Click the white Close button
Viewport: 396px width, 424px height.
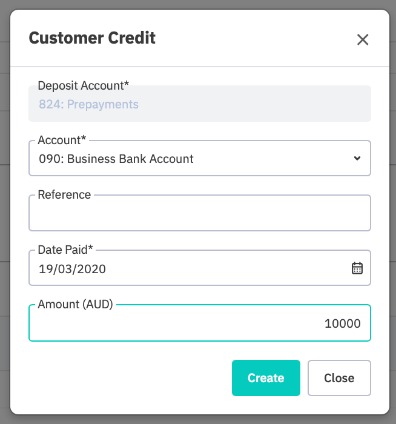click(339, 378)
